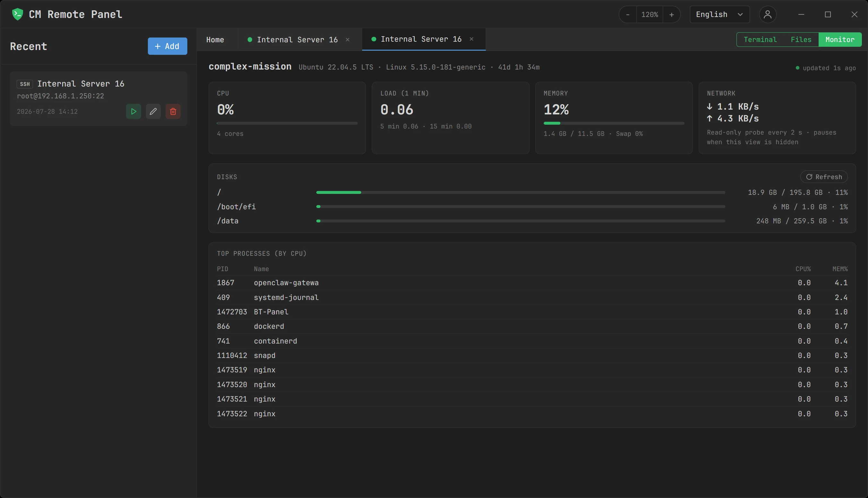Select the openclaw-gatewa process row
Screen dimensions: 868x498
click(x=532, y=283)
